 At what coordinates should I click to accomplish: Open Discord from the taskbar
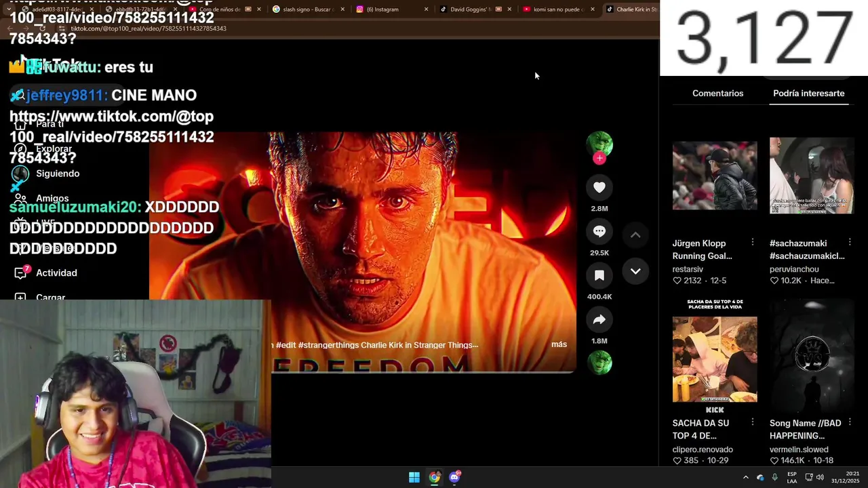point(455,477)
